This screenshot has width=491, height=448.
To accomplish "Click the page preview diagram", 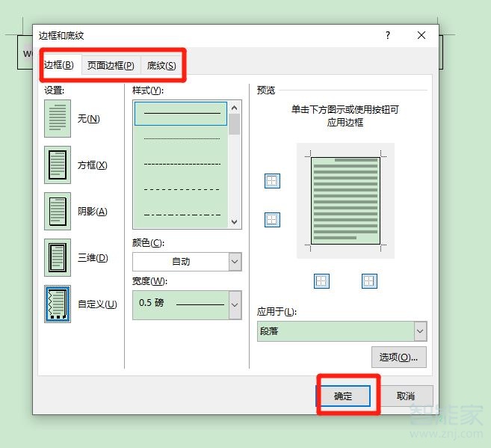I will (x=345, y=201).
